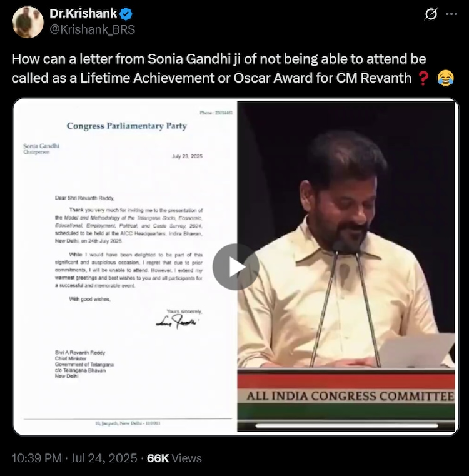Click the July 23, 2025 letter date
469x476 pixels.
(x=187, y=156)
